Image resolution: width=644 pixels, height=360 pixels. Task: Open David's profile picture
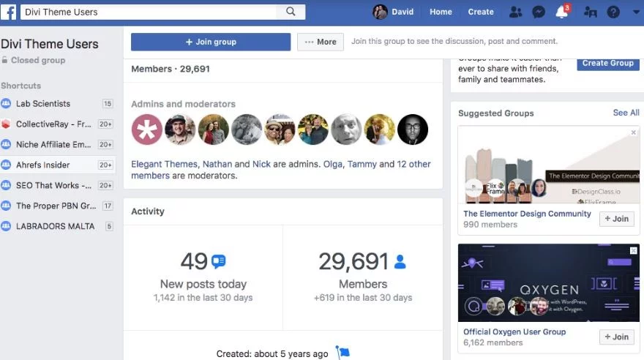point(380,12)
